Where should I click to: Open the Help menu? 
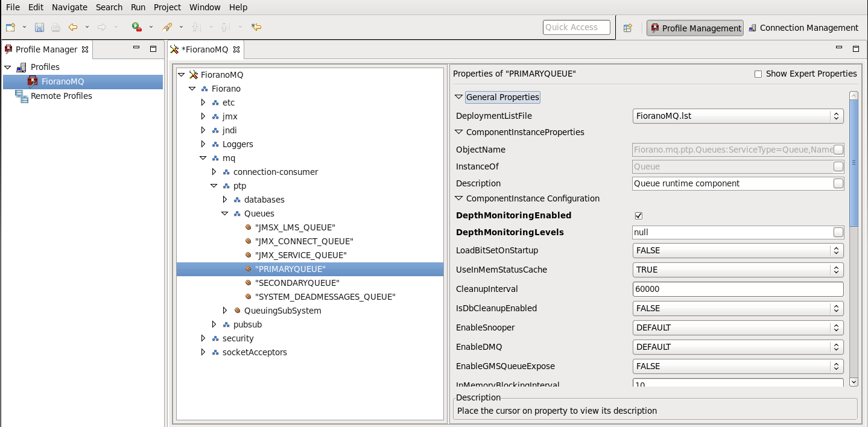coord(238,7)
